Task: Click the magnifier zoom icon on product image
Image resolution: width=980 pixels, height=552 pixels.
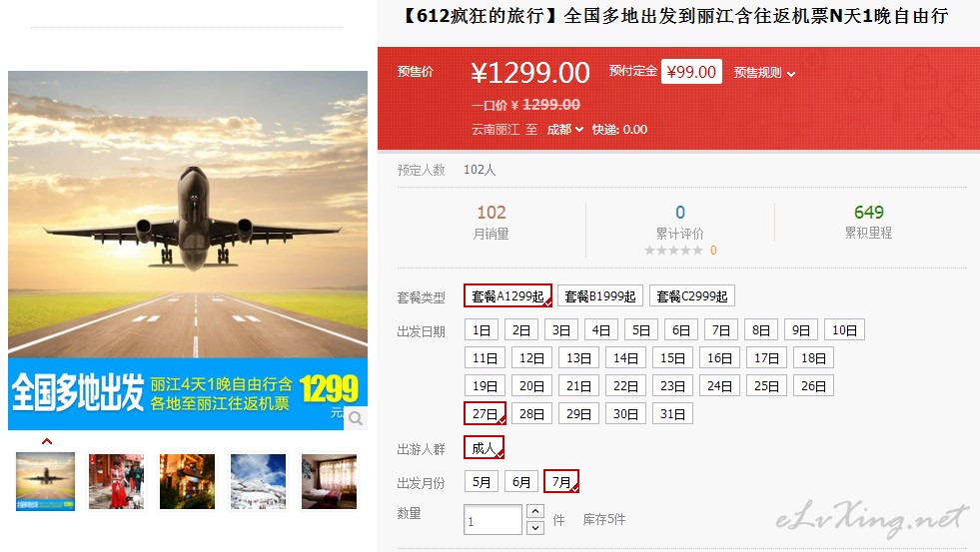Action: pos(355,418)
